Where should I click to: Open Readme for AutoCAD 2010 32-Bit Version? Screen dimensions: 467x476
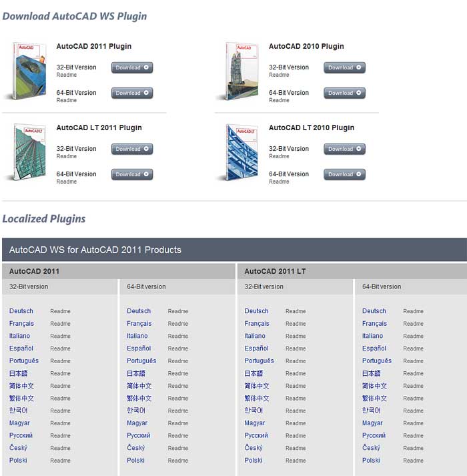pyautogui.click(x=279, y=75)
